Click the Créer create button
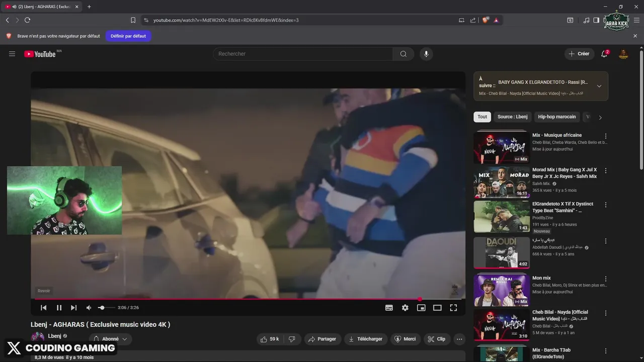 [579, 54]
